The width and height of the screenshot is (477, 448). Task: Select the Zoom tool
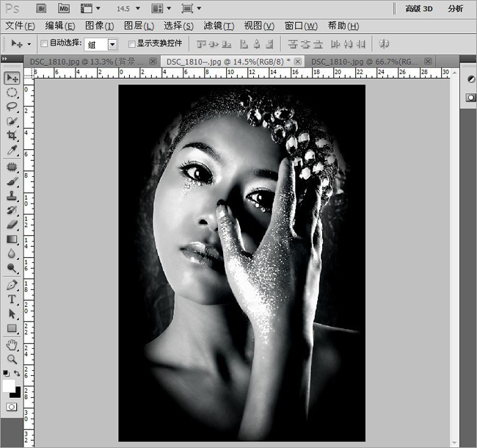coord(12,359)
